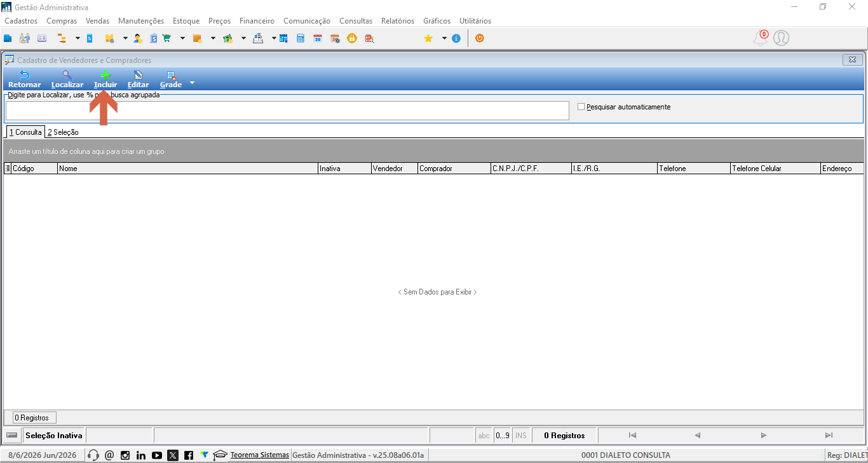Enable Pesquisar automaticamente checkbox
868x463 pixels.
click(581, 107)
